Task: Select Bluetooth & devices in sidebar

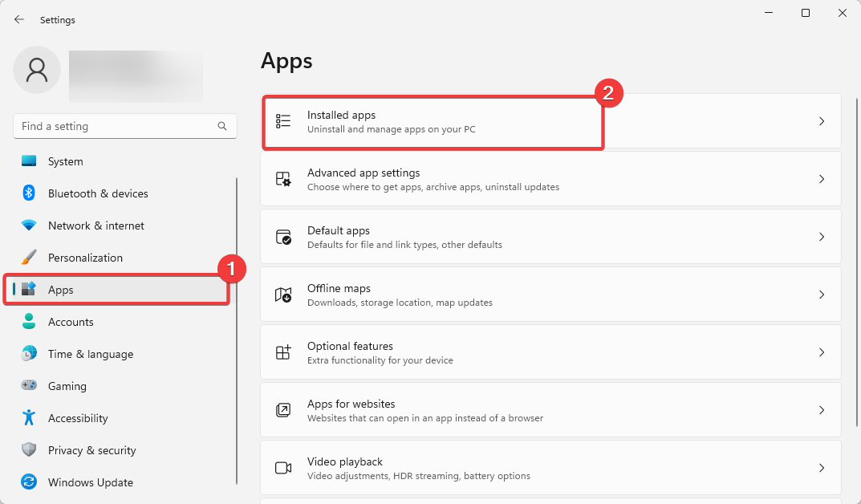Action: (98, 193)
